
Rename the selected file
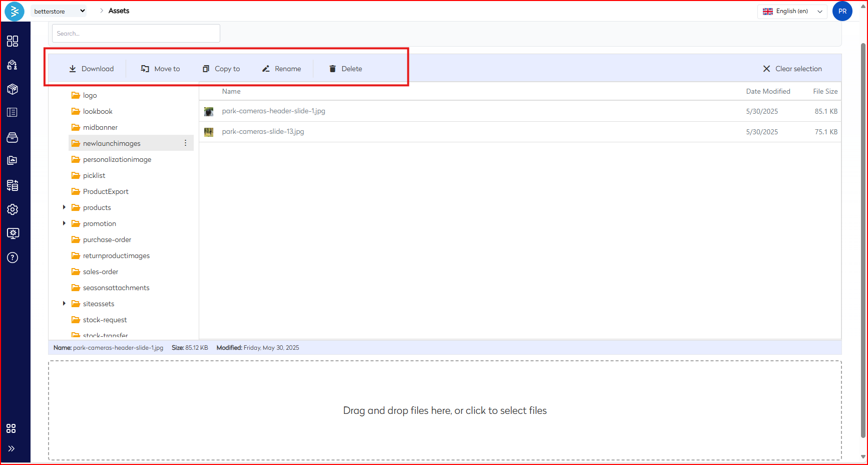[281, 69]
